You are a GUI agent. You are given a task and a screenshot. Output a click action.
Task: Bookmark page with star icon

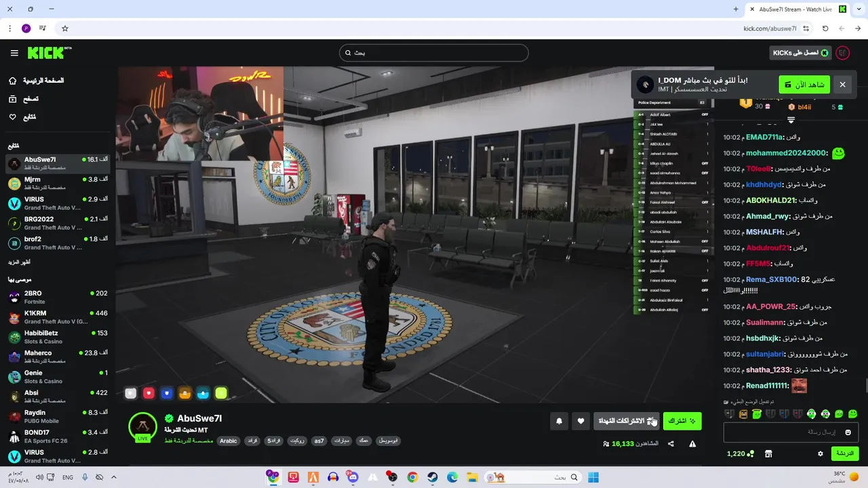65,28
